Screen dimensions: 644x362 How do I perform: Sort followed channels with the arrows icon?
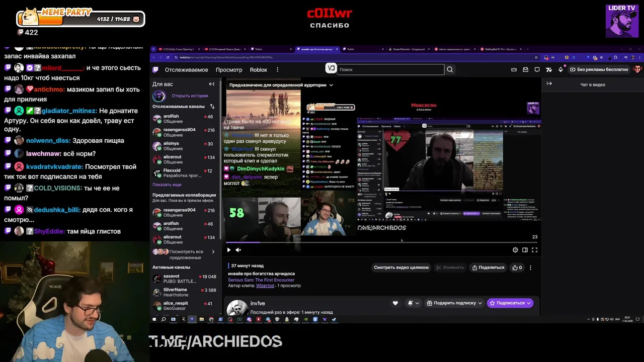click(212, 106)
